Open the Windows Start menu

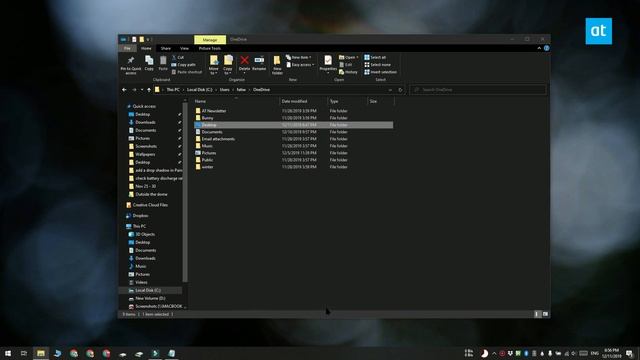(8, 353)
